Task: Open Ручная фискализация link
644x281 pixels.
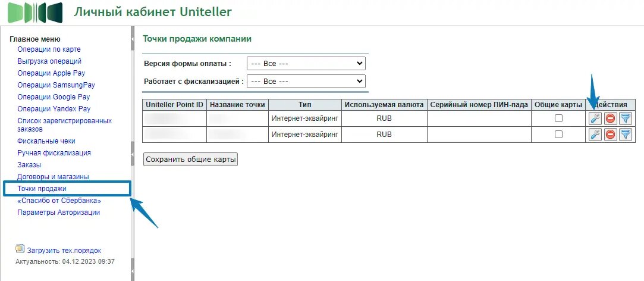Action: click(54, 152)
